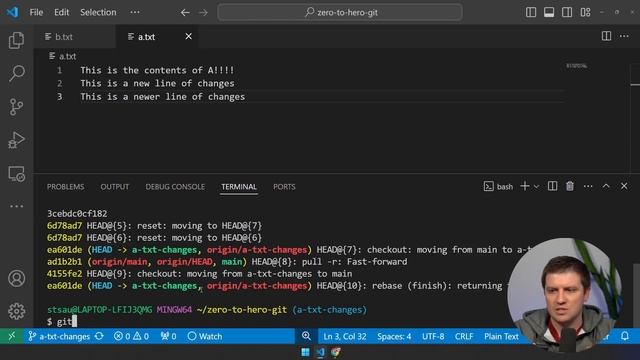Image resolution: width=640 pixels, height=360 pixels.
Task: Select the TERMINAL panel tab
Action: click(x=239, y=187)
